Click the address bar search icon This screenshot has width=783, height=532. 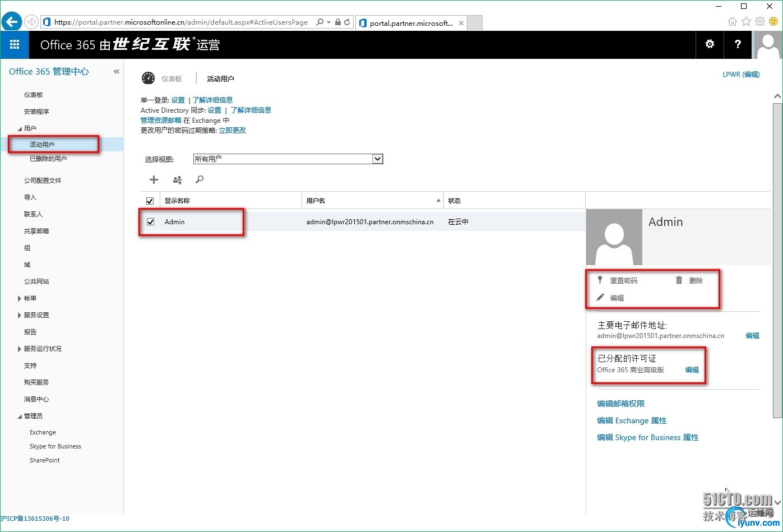pos(319,22)
